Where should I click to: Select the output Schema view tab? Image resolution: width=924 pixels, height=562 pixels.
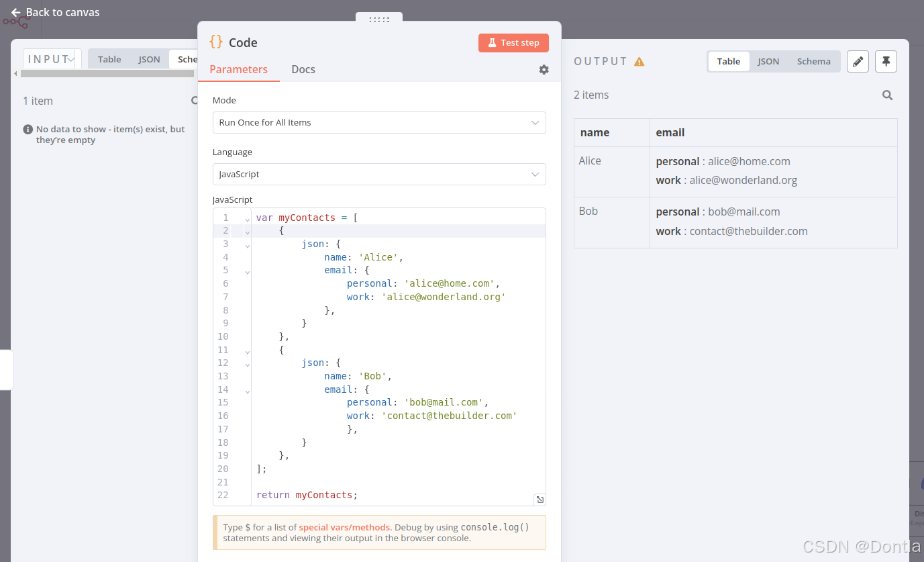pyautogui.click(x=814, y=61)
